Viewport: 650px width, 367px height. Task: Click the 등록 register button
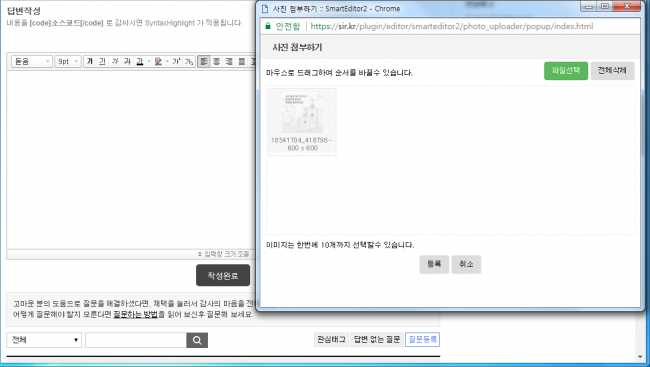click(434, 264)
